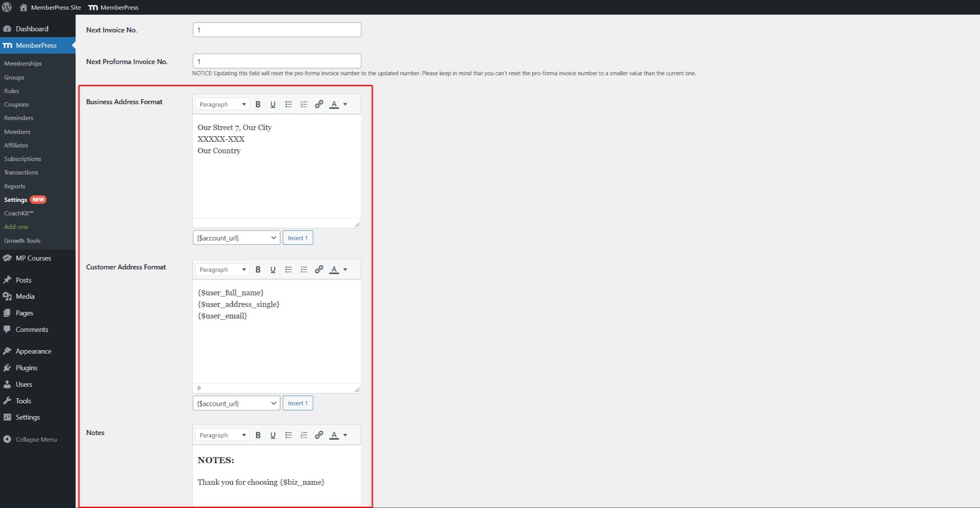Open Paragraph format dropdown in Business Address editor
The image size is (980, 508).
tap(222, 104)
